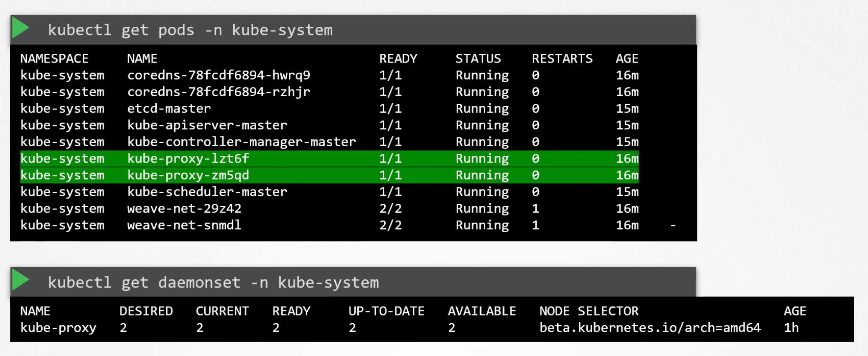Screen dimensions: 868x356
Task: Click the 1h age of the kube-proxy daemonset
Action: click(791, 328)
